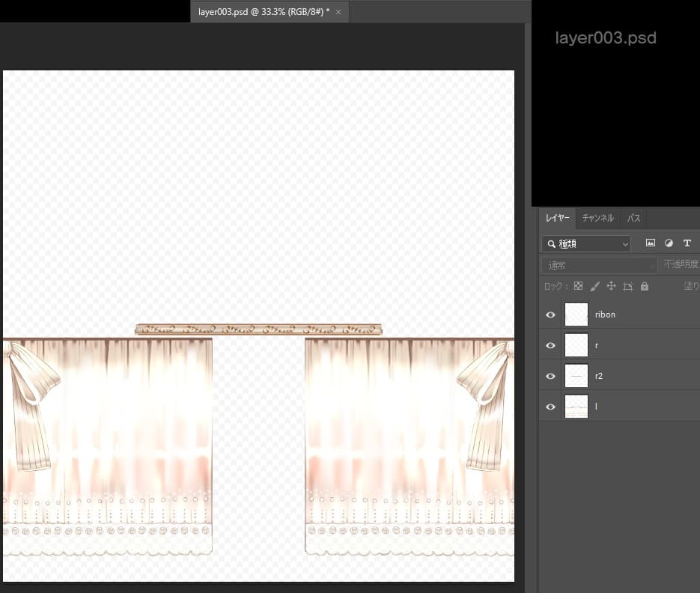Toggle visibility of layer r
The width and height of the screenshot is (700, 593).
point(551,345)
